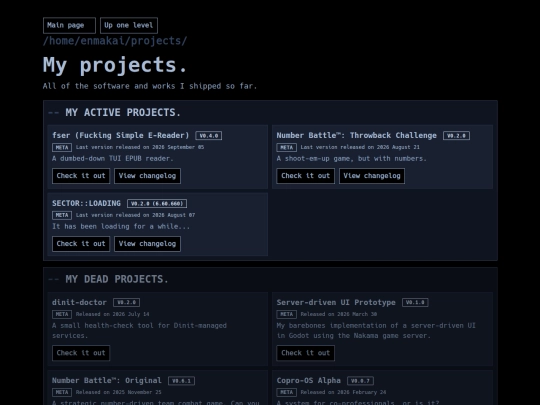Click the dinit-doctor v0.2.0 version badge

click(126, 302)
